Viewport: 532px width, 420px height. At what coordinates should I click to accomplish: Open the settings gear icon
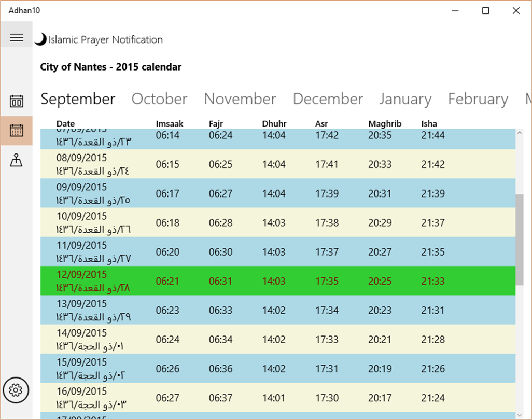point(16,390)
